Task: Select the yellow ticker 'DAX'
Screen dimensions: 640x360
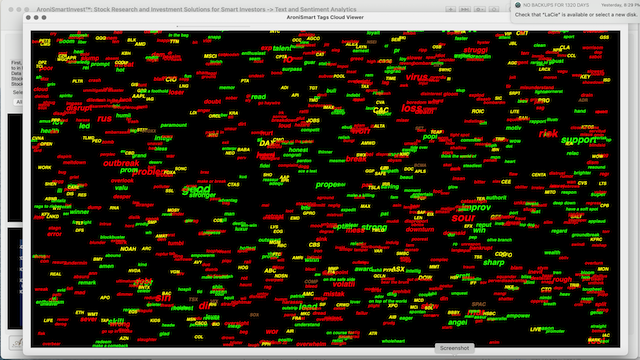Action: pyautogui.click(x=267, y=143)
